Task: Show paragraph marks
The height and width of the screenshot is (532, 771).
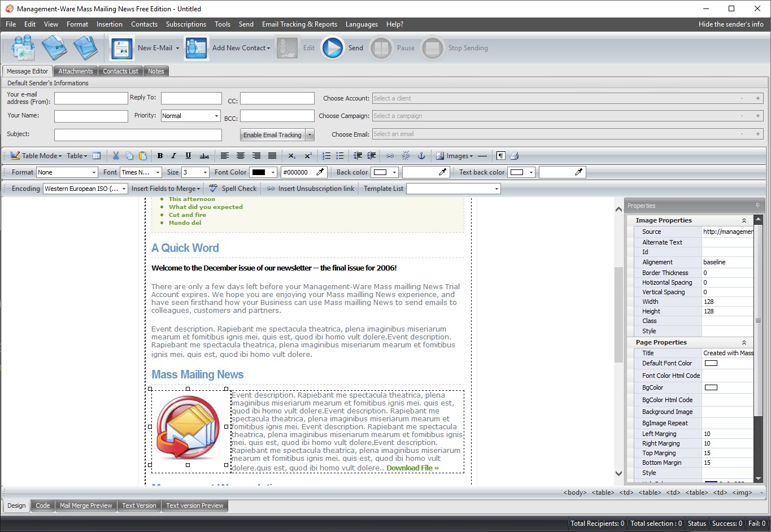Action: pos(500,156)
